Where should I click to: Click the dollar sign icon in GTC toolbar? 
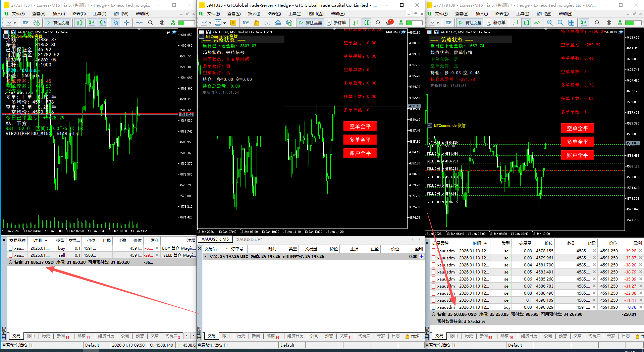[233, 23]
